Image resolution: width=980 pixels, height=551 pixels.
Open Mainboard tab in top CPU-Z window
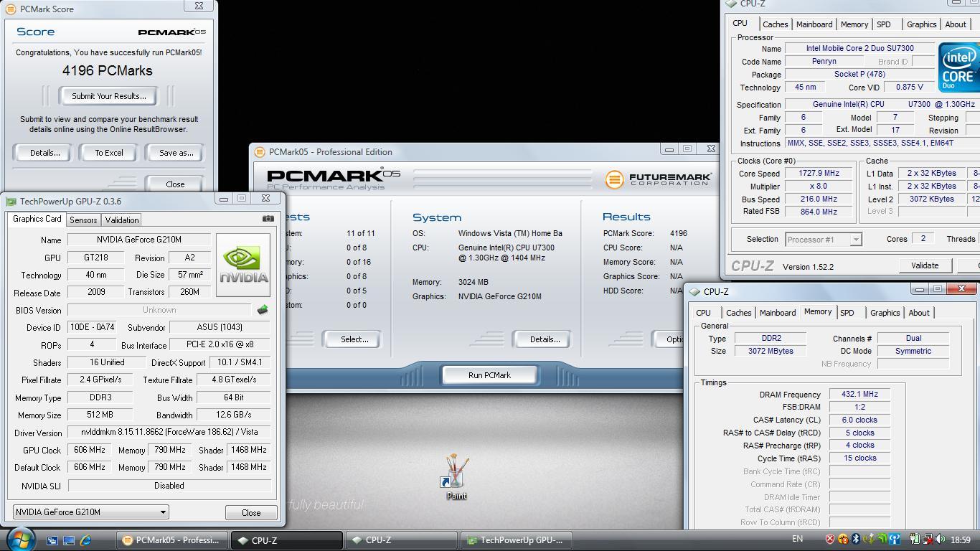tap(814, 24)
